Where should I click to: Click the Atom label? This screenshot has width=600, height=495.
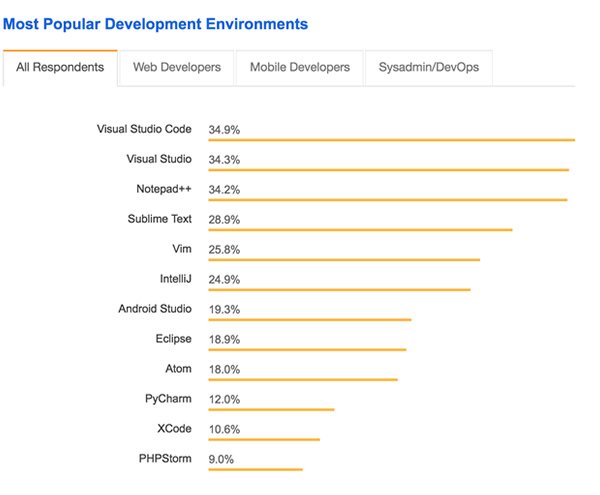pos(178,369)
